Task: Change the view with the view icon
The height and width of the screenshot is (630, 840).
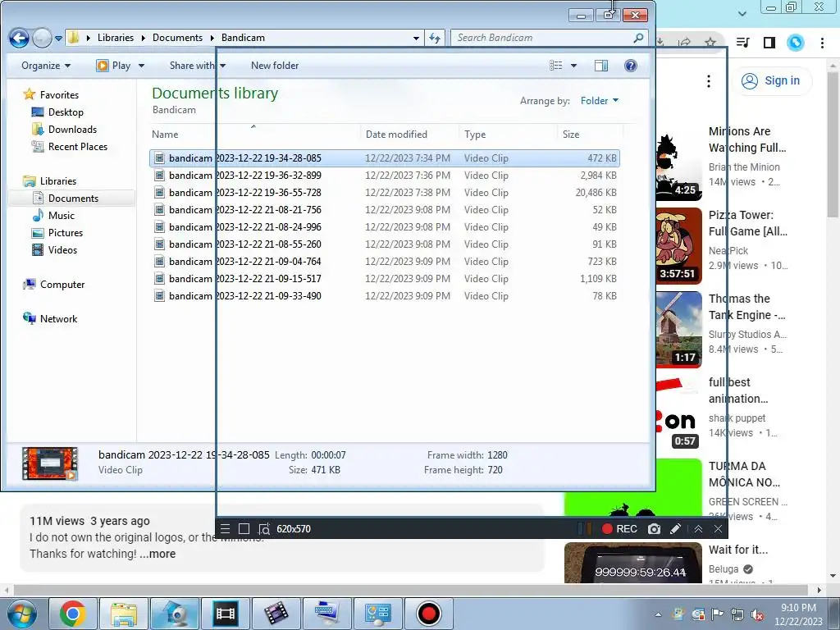Action: click(556, 66)
